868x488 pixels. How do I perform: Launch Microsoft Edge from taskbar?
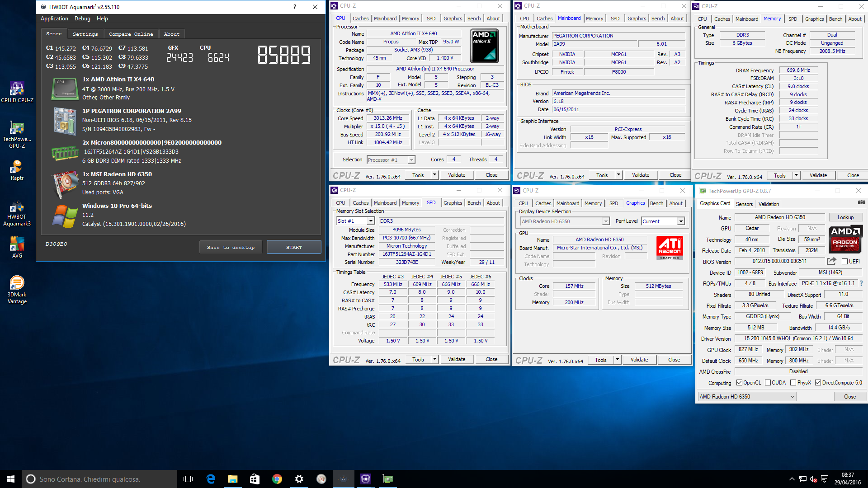tap(211, 479)
